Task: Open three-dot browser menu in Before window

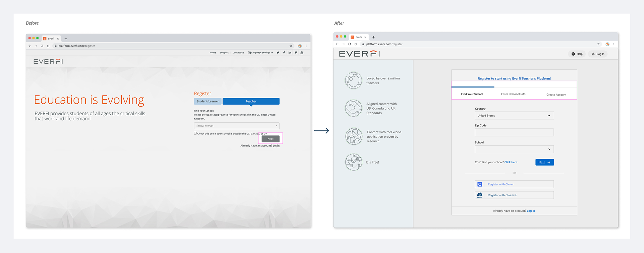Action: [306, 46]
